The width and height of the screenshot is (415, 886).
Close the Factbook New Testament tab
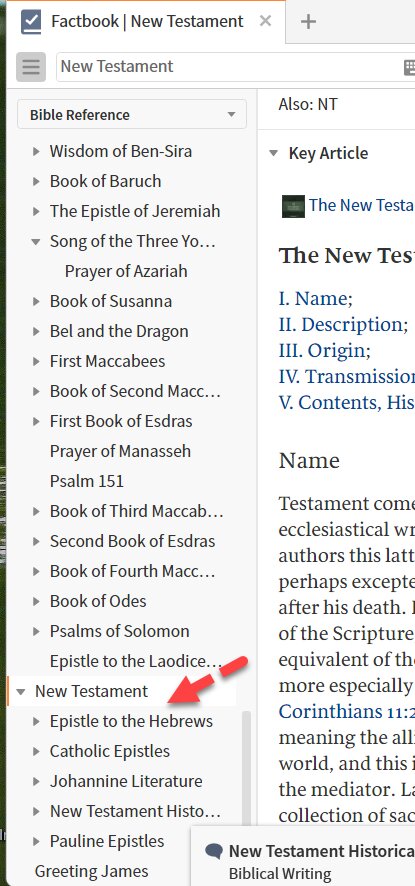[x=265, y=21]
